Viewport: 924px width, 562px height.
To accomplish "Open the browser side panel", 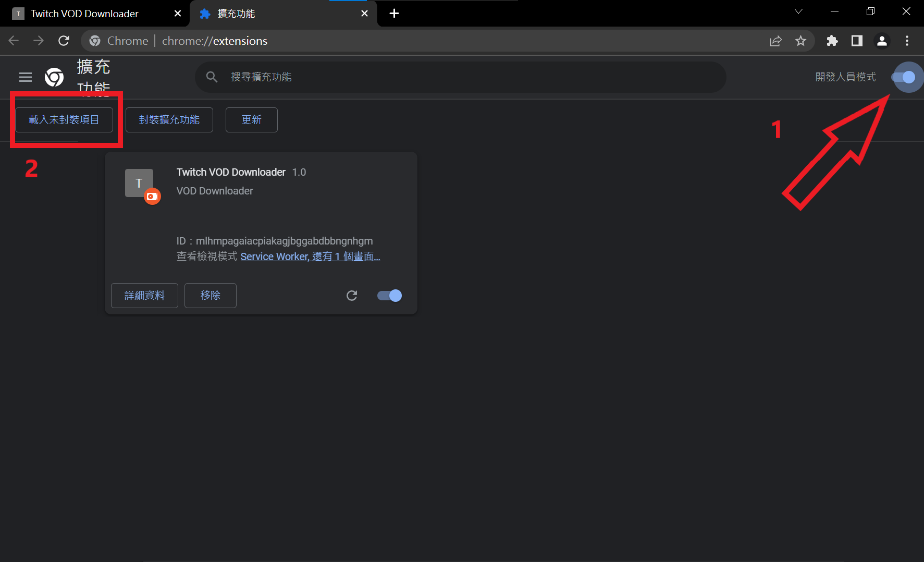I will 857,41.
